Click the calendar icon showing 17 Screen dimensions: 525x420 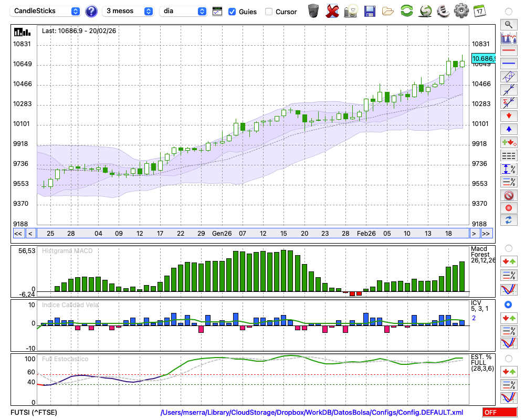(x=479, y=11)
